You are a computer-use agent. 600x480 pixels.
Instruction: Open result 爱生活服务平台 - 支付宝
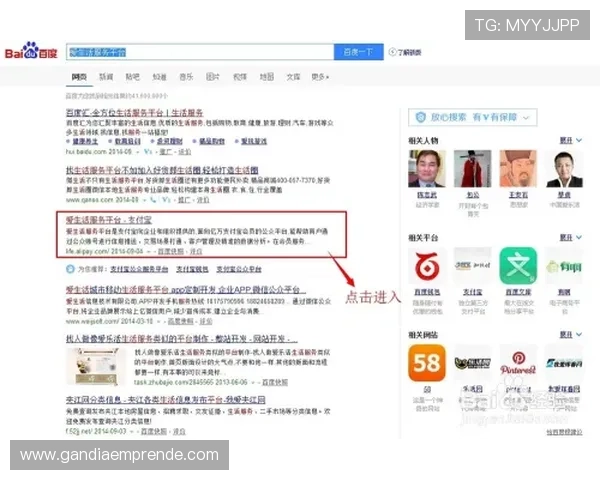(x=109, y=220)
